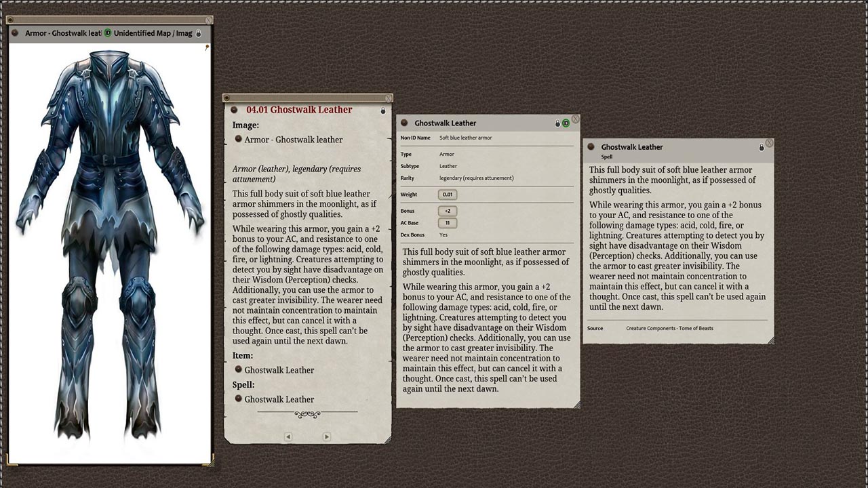Toggle the ID badge on the Ghostwalk Leather item sheet

click(x=566, y=123)
